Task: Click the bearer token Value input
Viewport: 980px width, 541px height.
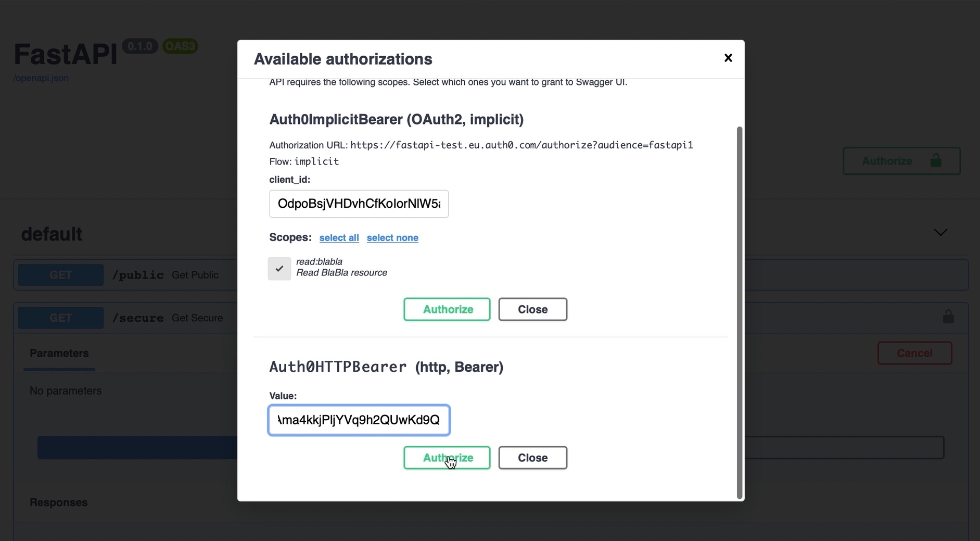Action: point(359,420)
